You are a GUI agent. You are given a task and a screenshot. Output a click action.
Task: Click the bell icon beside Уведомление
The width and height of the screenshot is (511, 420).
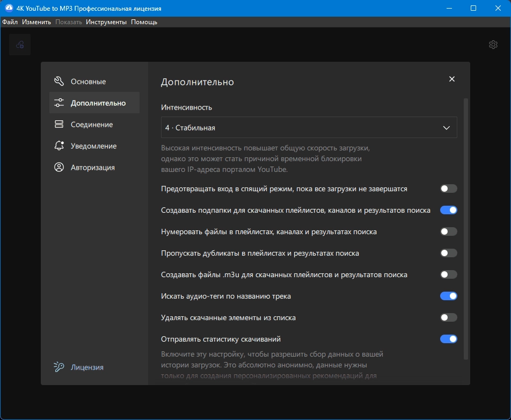coord(59,146)
